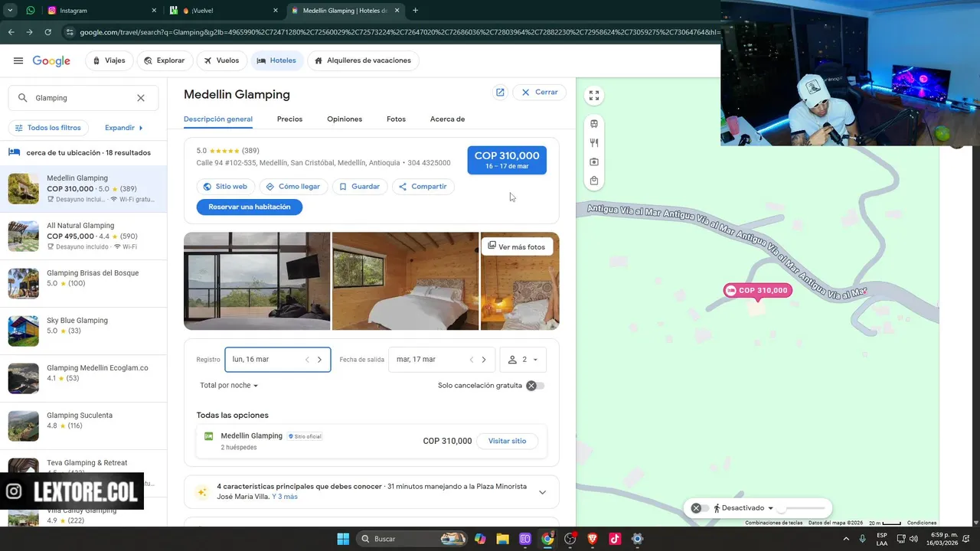Image resolution: width=980 pixels, height=551 pixels.
Task: Show public transit on the map
Action: (x=594, y=124)
